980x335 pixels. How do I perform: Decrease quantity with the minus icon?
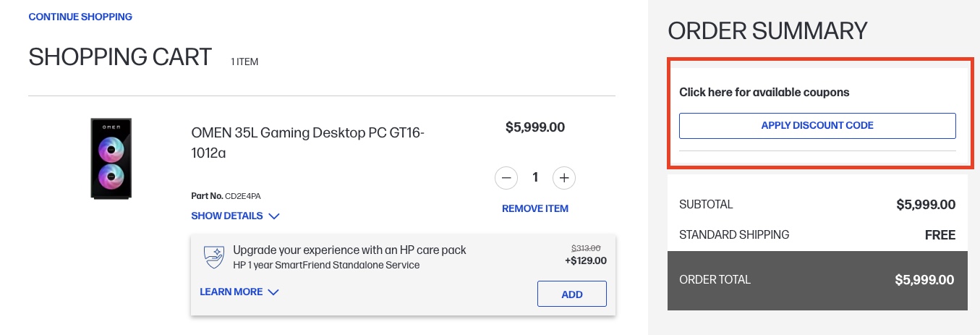(x=506, y=177)
